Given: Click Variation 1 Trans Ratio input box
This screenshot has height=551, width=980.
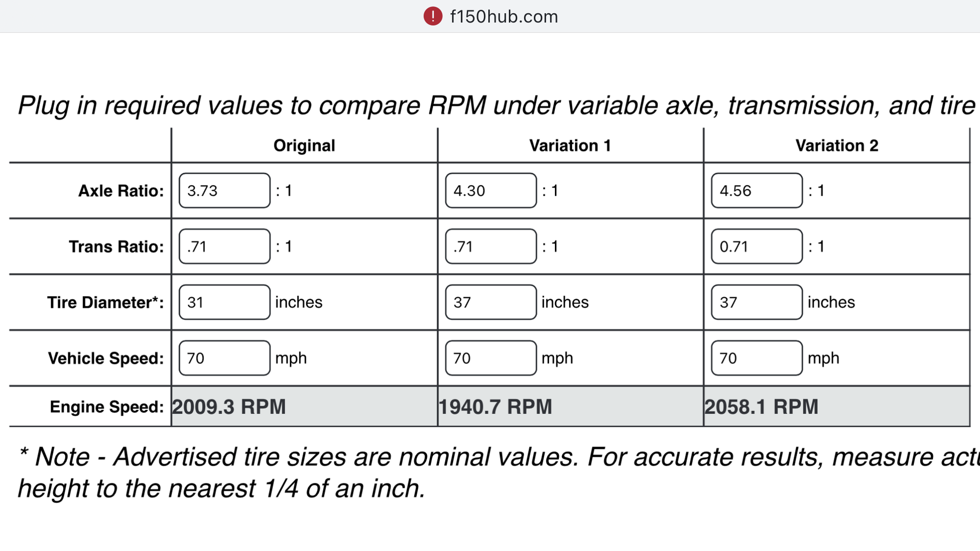Looking at the screenshot, I should click(x=491, y=247).
